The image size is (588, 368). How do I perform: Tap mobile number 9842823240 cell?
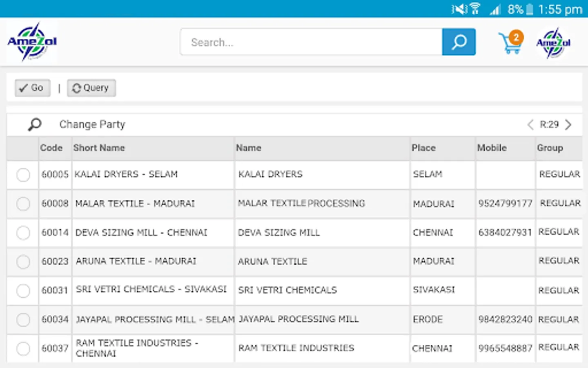click(x=505, y=319)
